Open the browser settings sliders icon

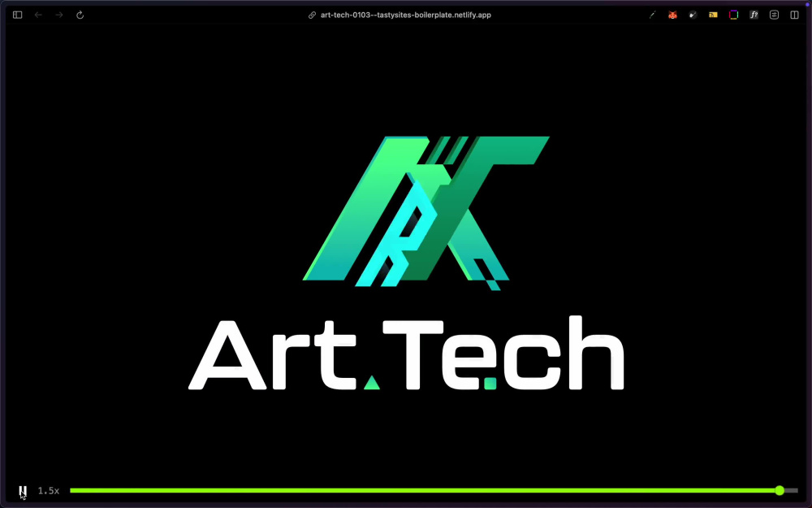[x=774, y=15]
